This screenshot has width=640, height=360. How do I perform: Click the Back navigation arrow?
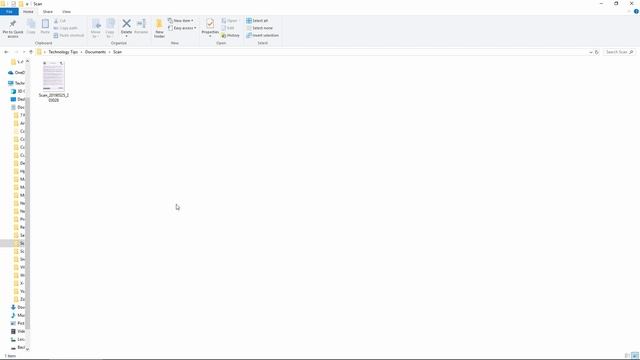point(6,52)
